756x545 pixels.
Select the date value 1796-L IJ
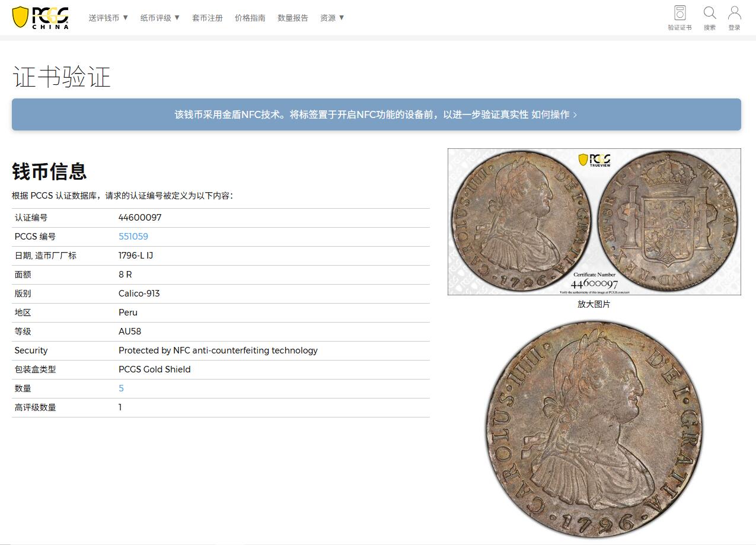tap(136, 256)
